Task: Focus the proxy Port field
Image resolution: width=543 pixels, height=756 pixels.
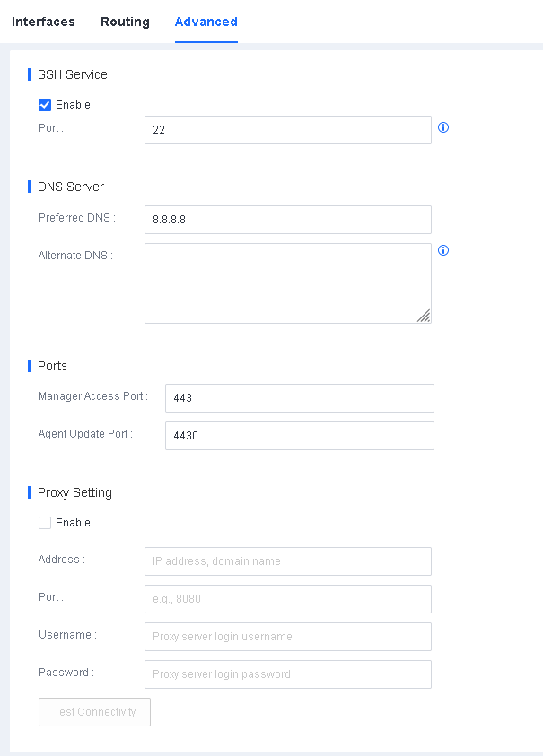Action: click(287, 599)
